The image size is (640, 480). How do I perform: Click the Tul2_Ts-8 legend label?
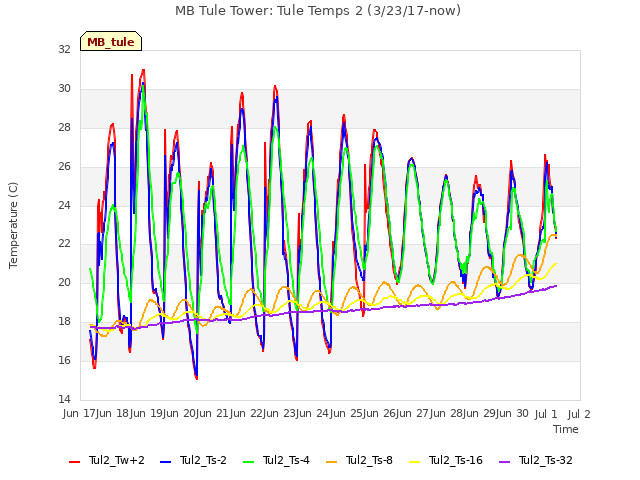[x=369, y=460]
